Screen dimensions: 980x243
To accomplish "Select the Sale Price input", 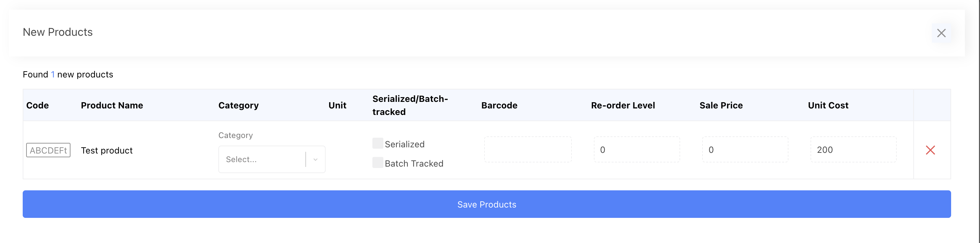I will 745,150.
